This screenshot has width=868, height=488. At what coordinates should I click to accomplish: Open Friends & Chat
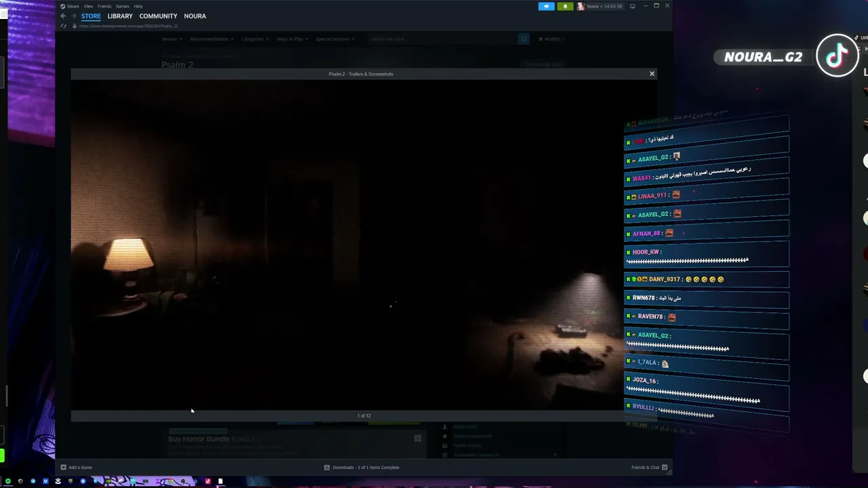(649, 467)
